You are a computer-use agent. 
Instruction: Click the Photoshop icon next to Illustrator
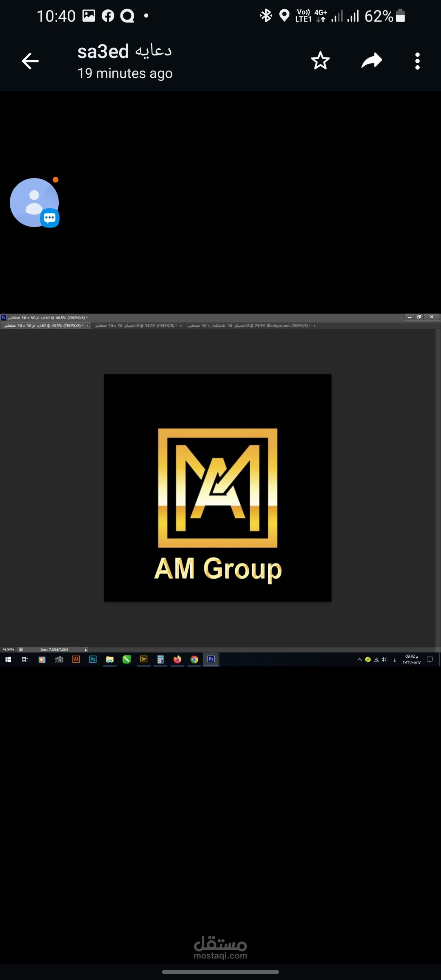[x=93, y=659]
